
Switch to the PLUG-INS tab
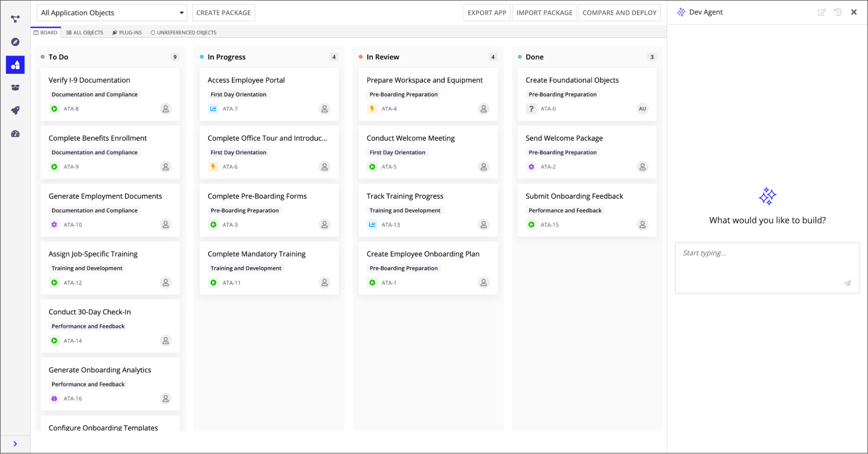127,33
